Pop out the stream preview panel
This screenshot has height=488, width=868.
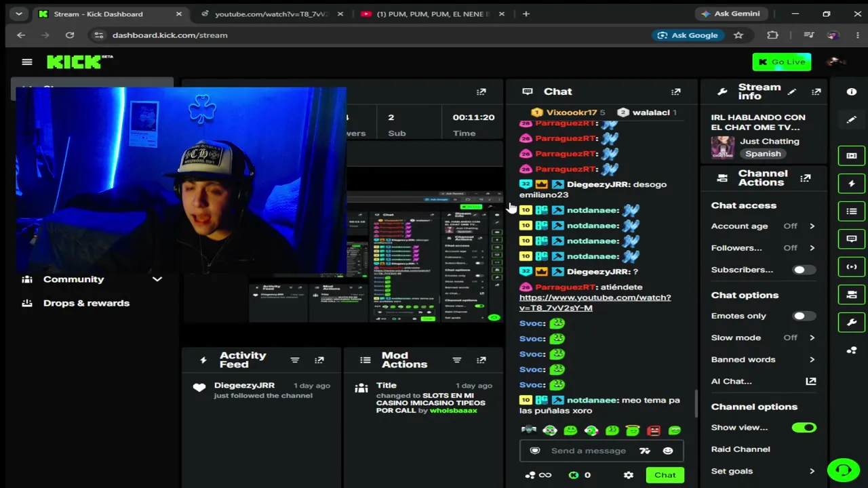pyautogui.click(x=481, y=91)
